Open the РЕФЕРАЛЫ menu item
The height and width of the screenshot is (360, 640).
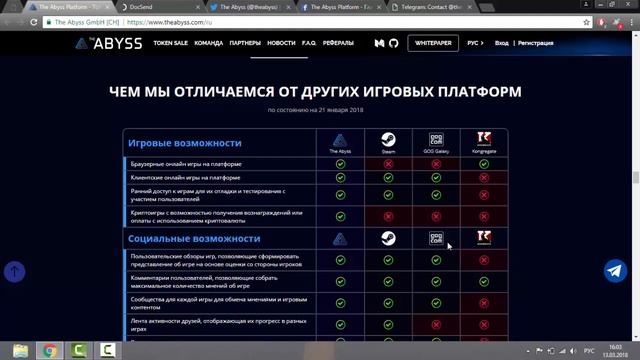coord(338,43)
